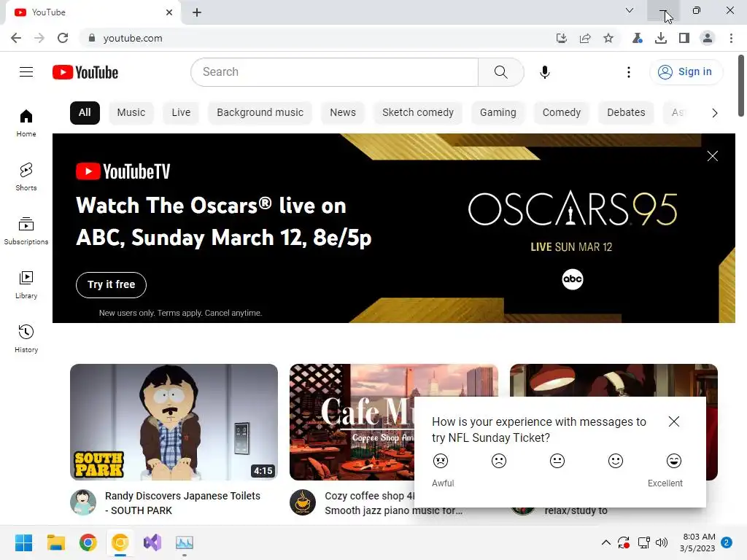Go to Home in sidebar

click(26, 122)
